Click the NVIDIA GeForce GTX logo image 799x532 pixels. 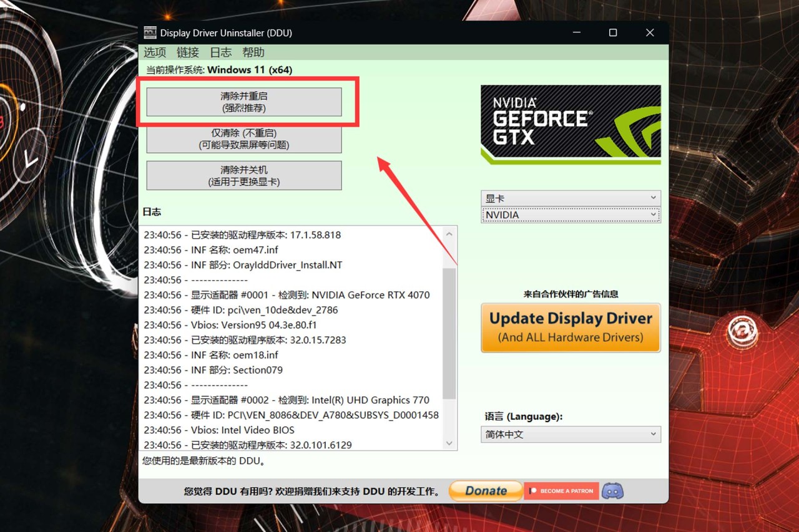[x=571, y=125]
